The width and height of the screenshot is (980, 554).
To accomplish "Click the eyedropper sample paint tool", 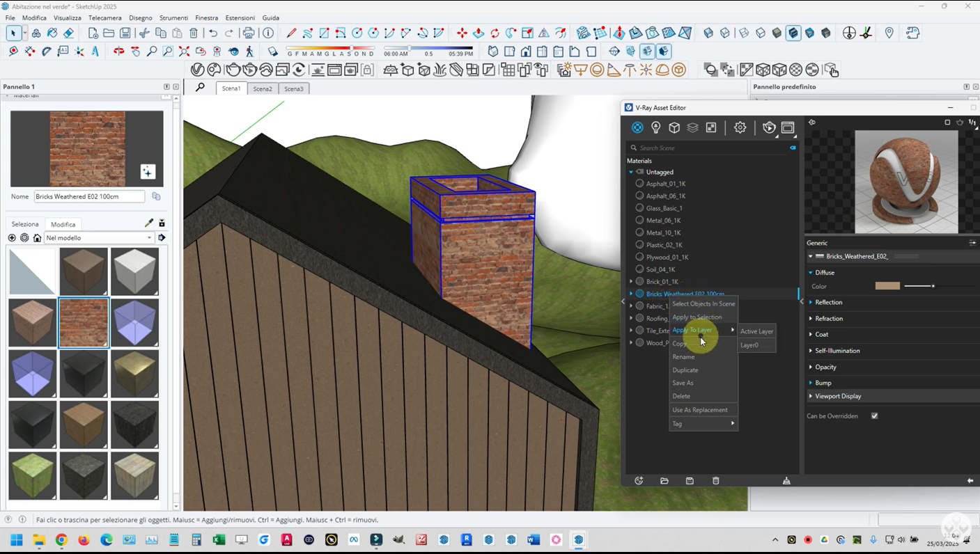I will [x=148, y=223].
